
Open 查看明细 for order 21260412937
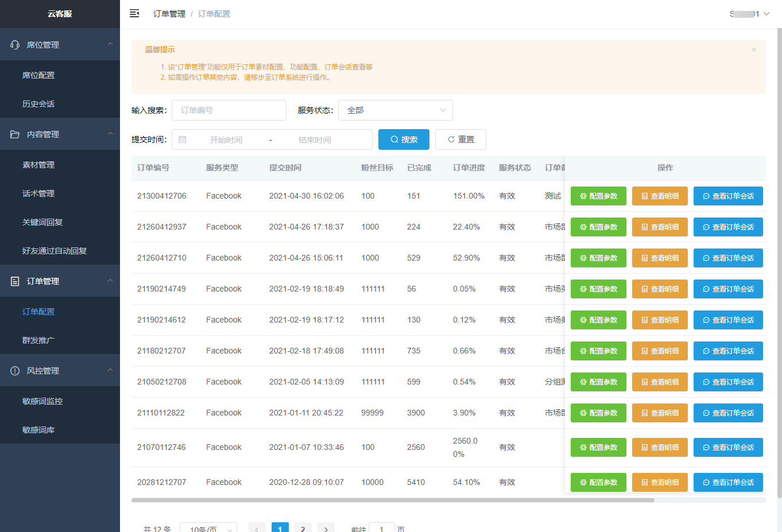click(x=660, y=227)
